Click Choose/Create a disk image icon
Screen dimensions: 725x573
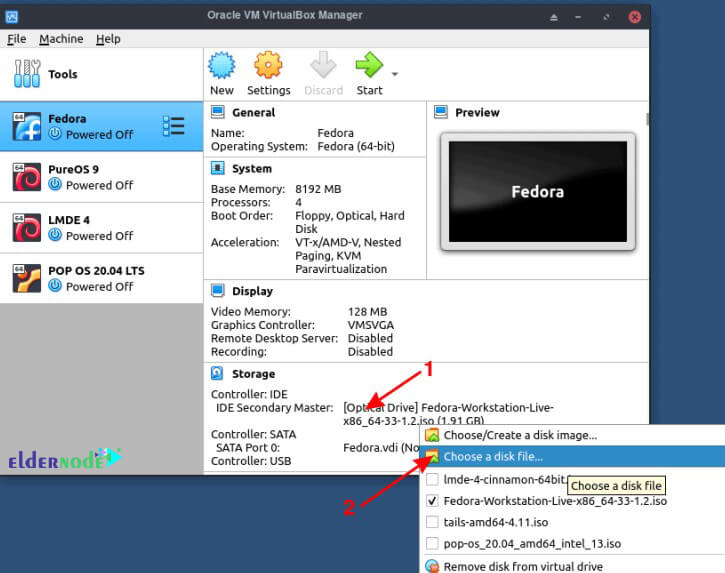[432, 435]
